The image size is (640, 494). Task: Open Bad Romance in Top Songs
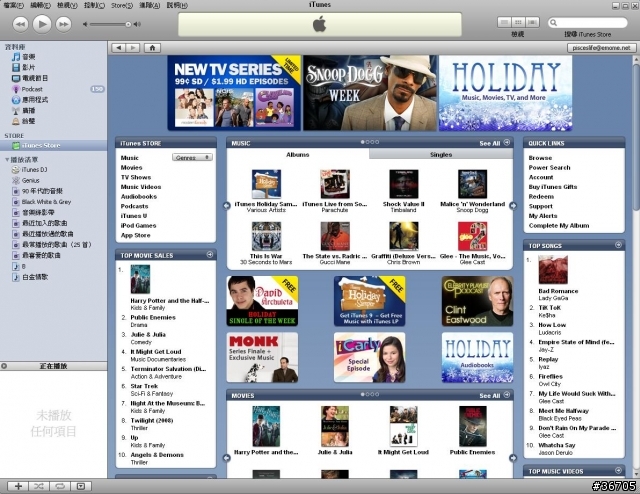(558, 291)
